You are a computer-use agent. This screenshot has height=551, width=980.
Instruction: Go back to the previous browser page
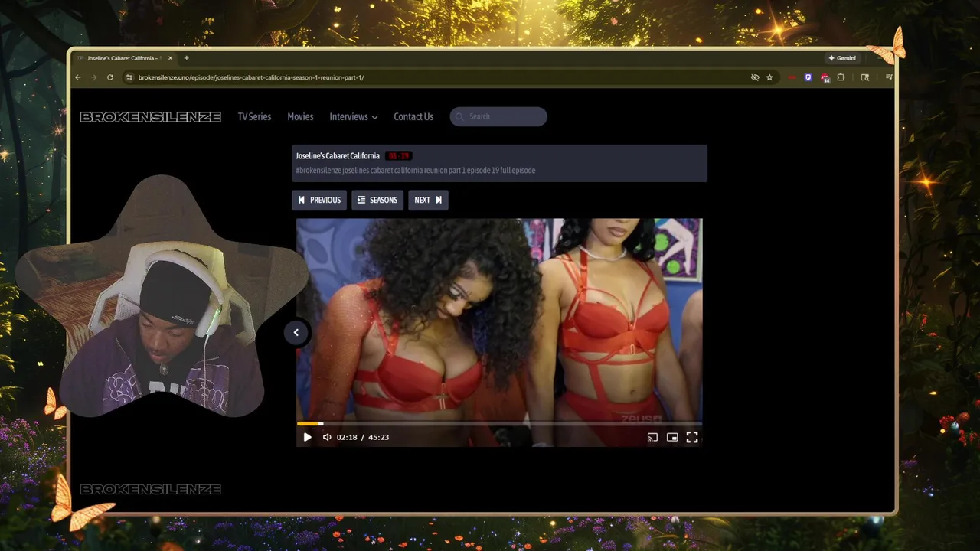tap(78, 77)
